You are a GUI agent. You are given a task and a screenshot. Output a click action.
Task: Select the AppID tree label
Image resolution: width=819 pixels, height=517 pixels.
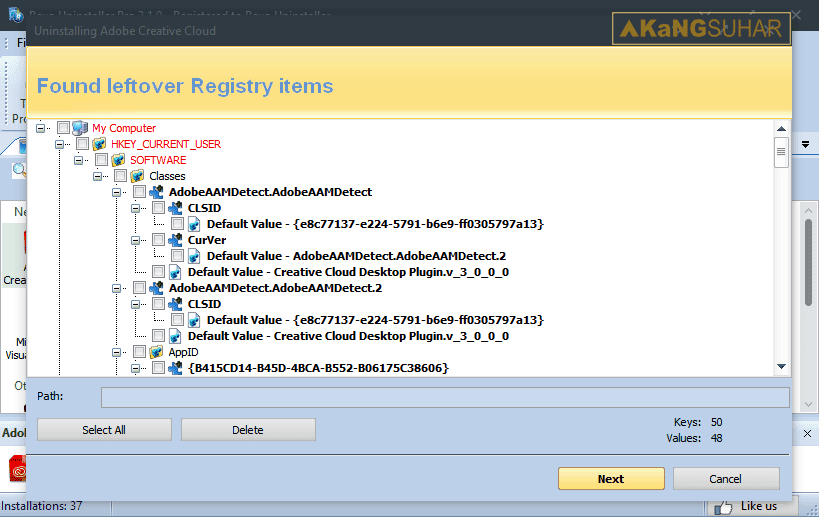[x=183, y=352]
